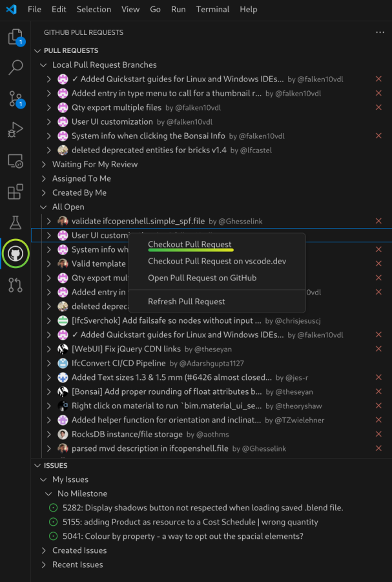Expand 'User UI customization' in local branches
Image resolution: width=392 pixels, height=582 pixels.
48,121
